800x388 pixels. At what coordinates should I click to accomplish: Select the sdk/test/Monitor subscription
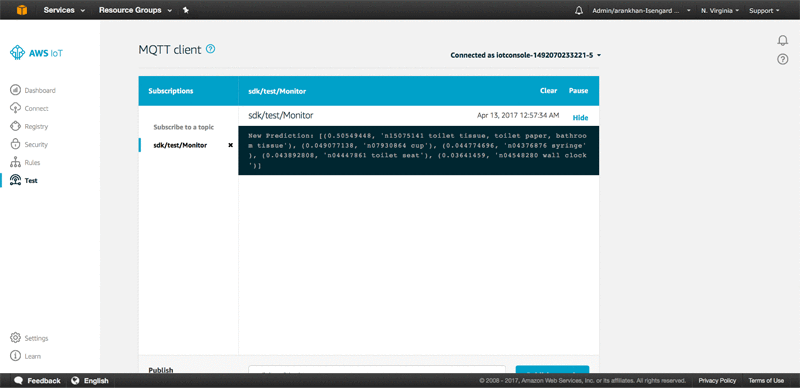click(x=180, y=145)
